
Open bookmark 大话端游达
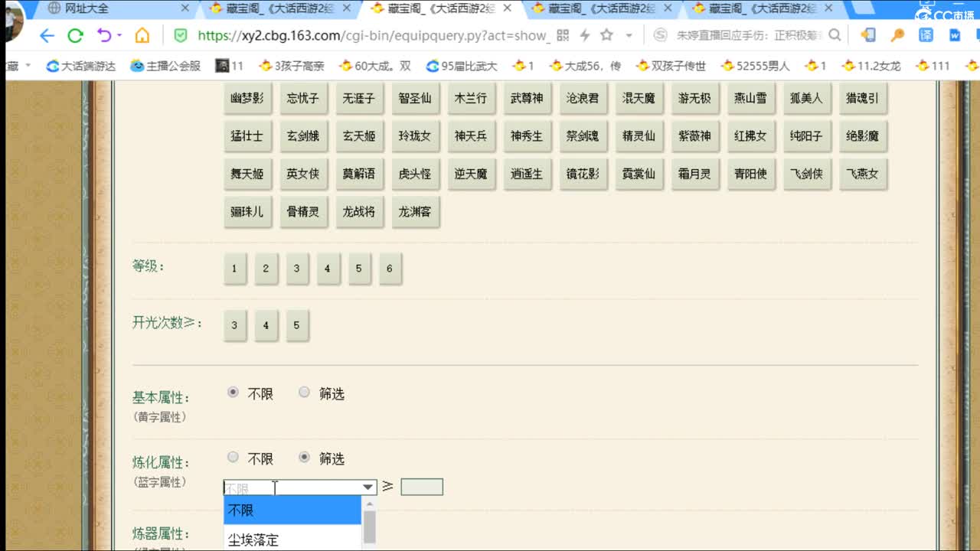(x=81, y=66)
